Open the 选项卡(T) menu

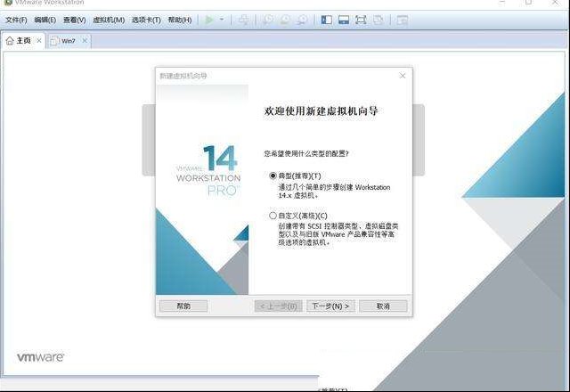(146, 20)
